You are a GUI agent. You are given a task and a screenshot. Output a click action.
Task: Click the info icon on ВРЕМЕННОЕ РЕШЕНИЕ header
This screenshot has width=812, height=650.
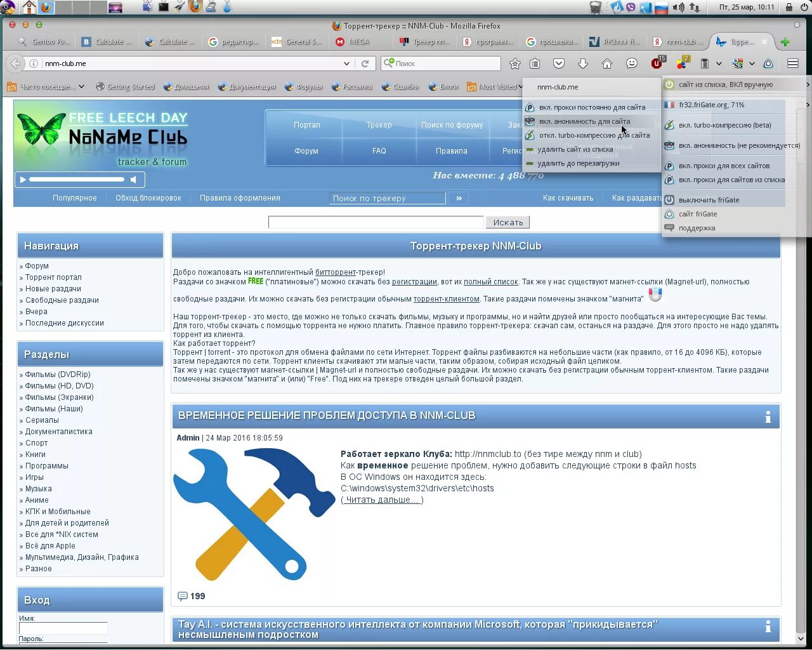click(x=768, y=417)
